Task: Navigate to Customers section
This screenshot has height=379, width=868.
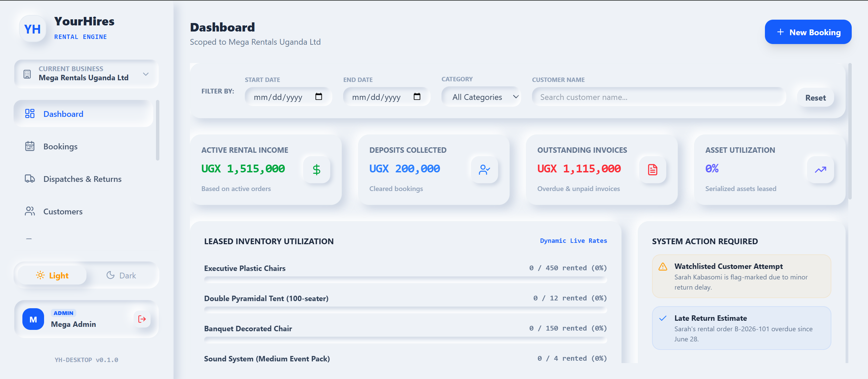Action: click(x=83, y=211)
